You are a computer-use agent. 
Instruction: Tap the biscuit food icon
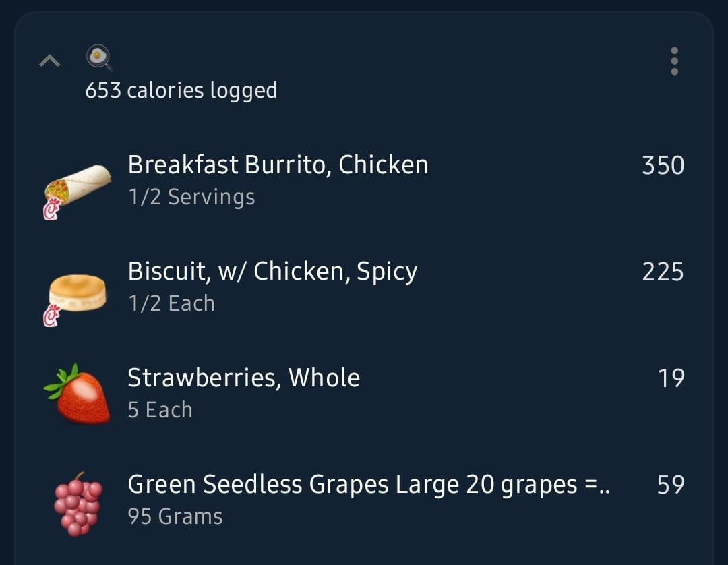click(x=78, y=293)
